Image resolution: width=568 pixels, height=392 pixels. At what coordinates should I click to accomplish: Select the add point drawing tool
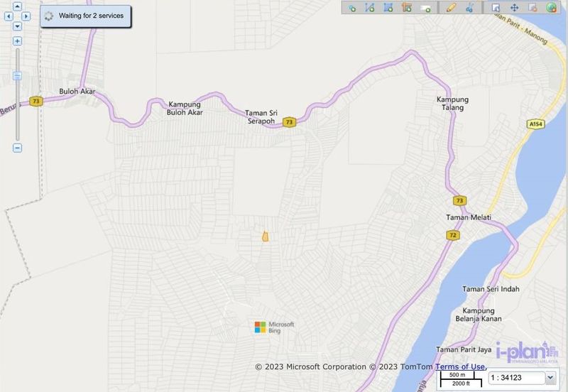351,8
